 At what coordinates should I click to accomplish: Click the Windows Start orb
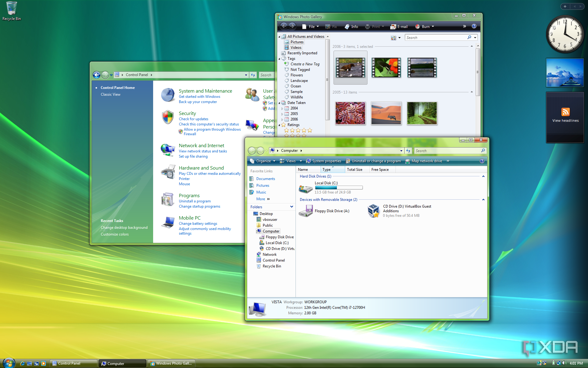[x=9, y=363]
